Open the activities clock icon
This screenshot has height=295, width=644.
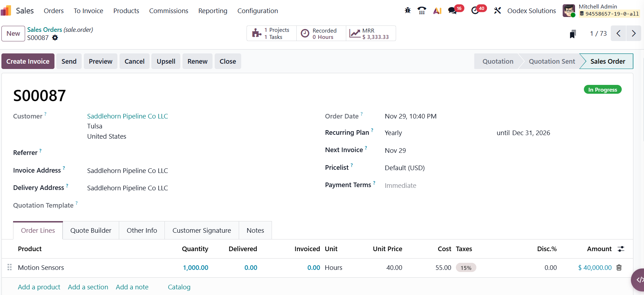[x=475, y=11]
